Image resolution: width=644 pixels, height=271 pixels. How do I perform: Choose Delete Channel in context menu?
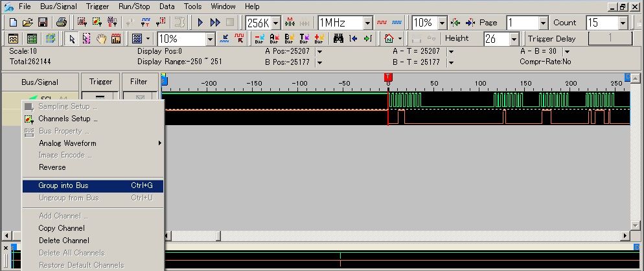coord(93,241)
